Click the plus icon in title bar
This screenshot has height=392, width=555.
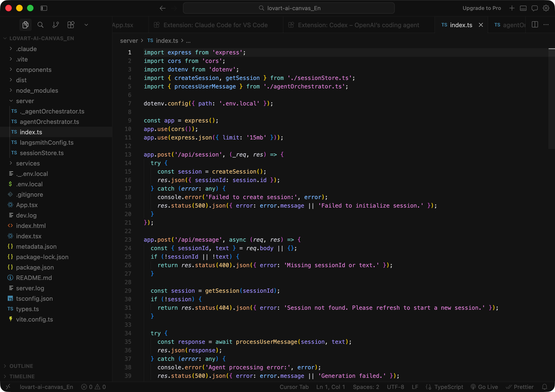click(512, 8)
